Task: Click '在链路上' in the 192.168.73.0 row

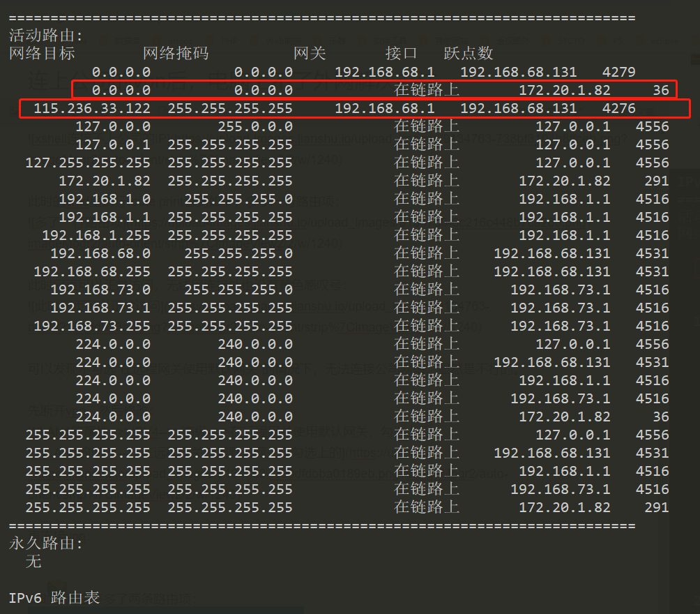Action: [426, 289]
